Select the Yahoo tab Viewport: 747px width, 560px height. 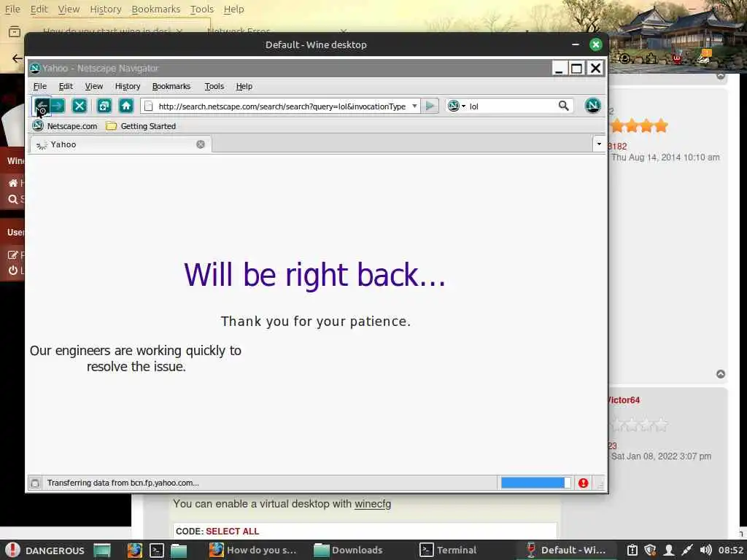(121, 144)
